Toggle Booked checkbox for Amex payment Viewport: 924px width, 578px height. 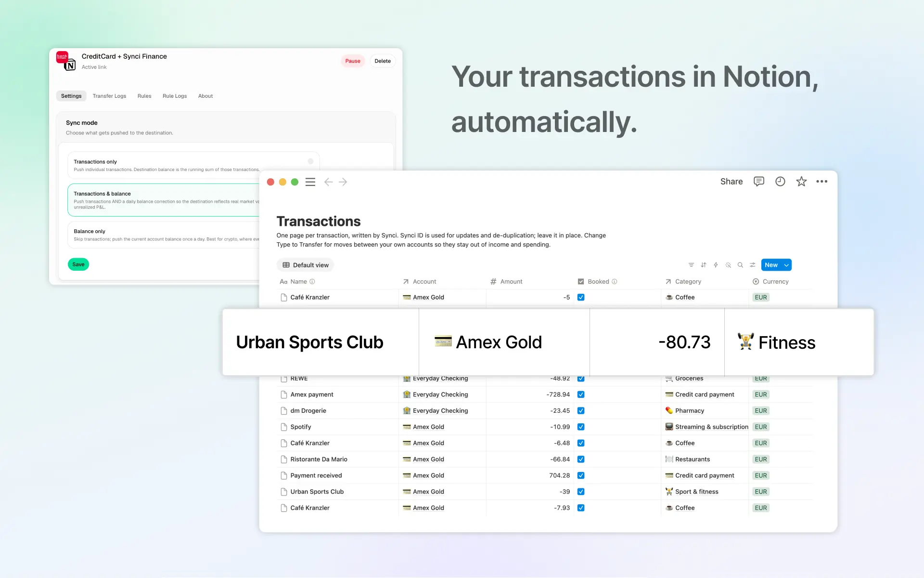coord(581,394)
